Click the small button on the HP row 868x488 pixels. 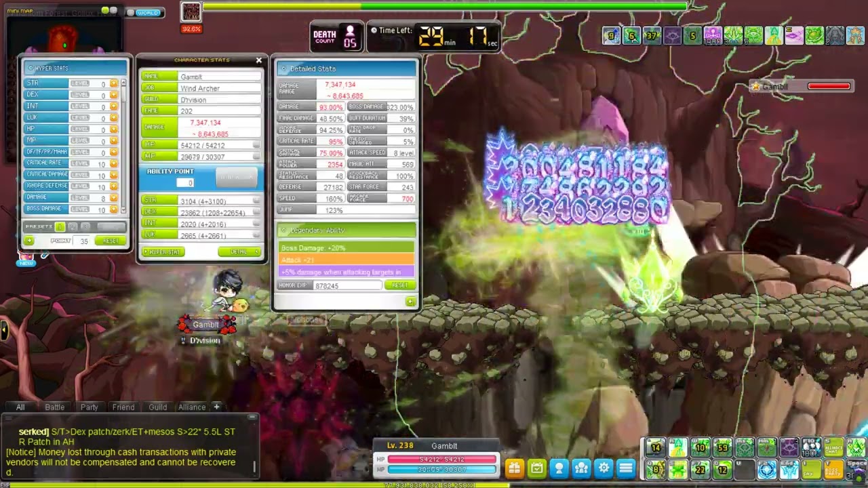(256, 145)
